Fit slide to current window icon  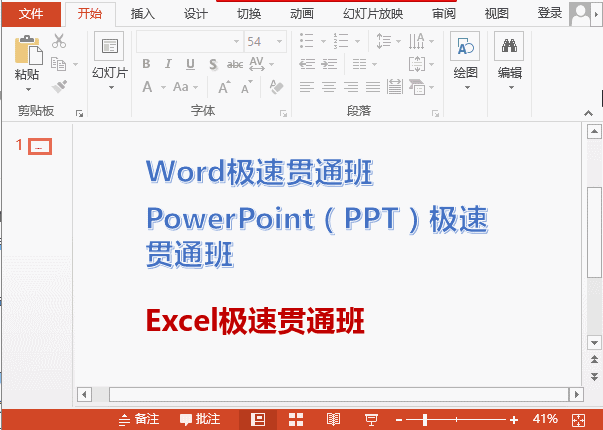(x=577, y=419)
